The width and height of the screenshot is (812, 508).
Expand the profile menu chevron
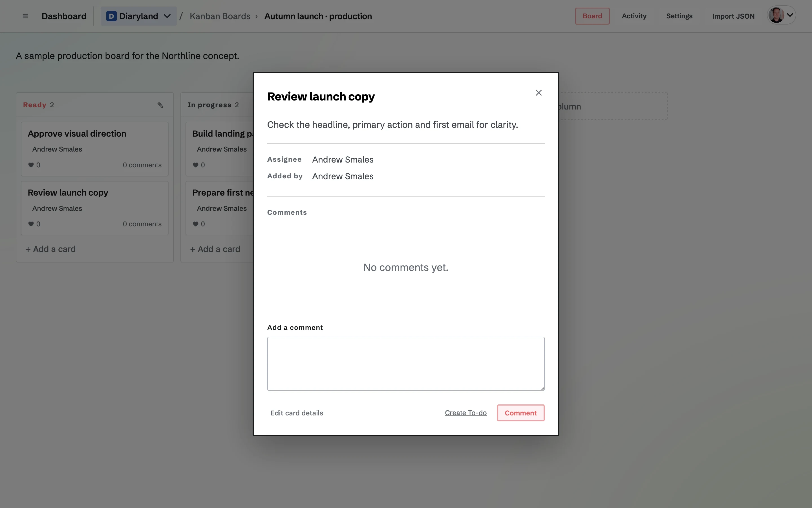pyautogui.click(x=790, y=15)
